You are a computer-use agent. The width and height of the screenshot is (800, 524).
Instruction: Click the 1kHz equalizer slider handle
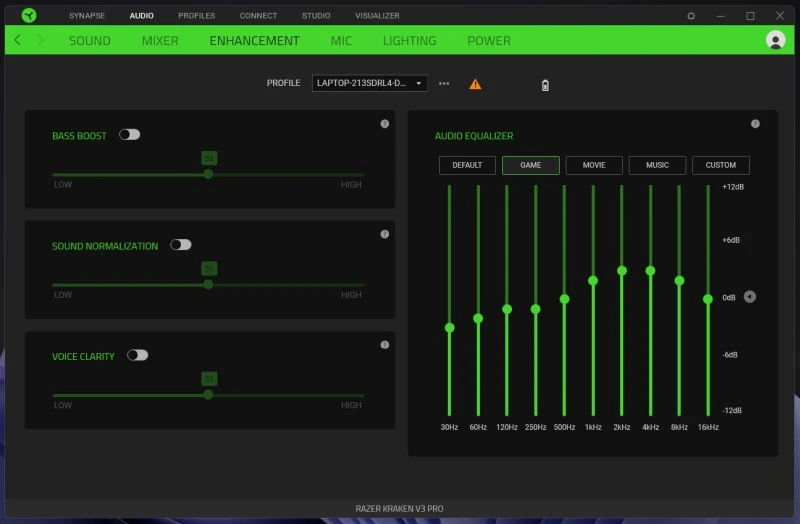click(x=593, y=281)
